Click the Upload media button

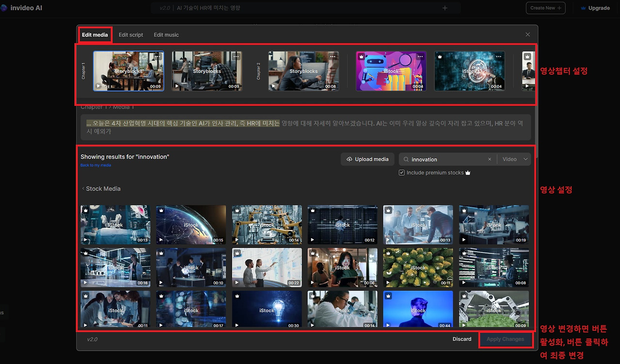368,159
